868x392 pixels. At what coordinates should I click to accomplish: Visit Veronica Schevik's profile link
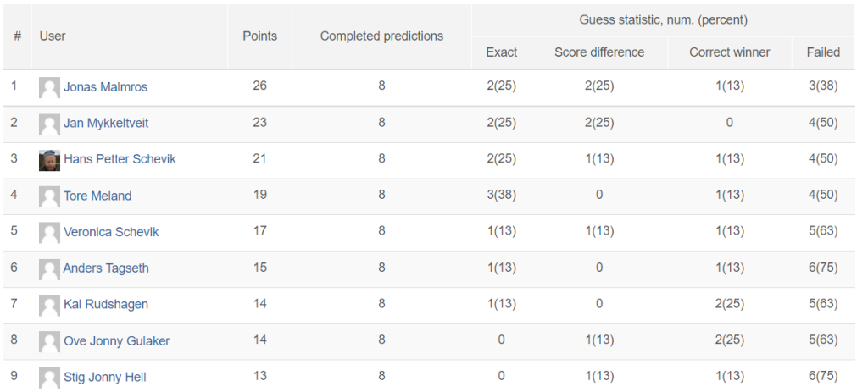(x=111, y=232)
